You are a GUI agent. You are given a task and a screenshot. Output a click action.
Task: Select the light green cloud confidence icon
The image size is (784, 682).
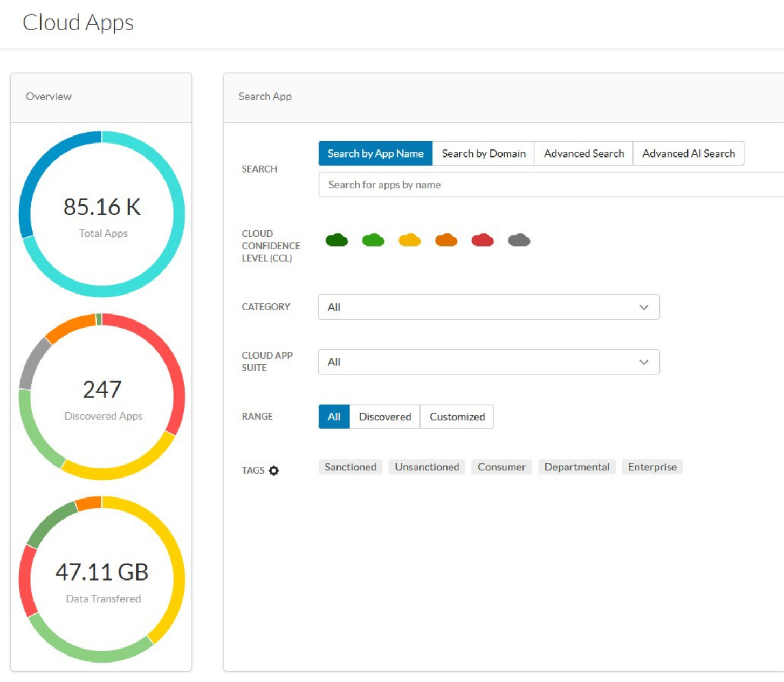point(373,240)
